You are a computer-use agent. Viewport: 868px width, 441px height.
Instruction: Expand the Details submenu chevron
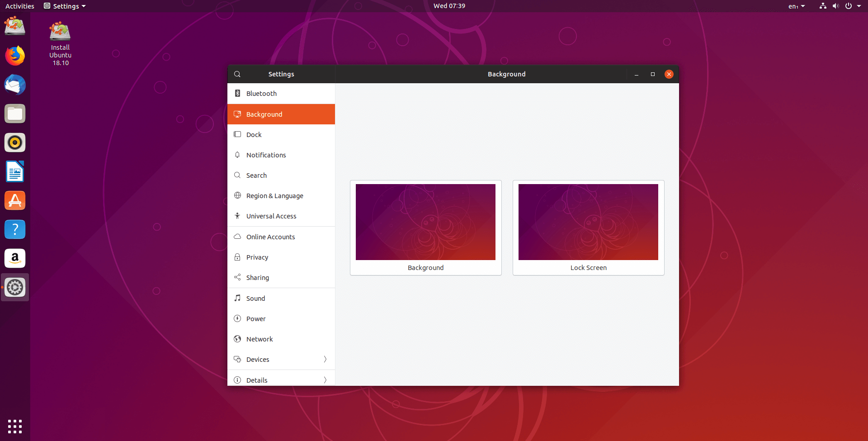(325, 380)
